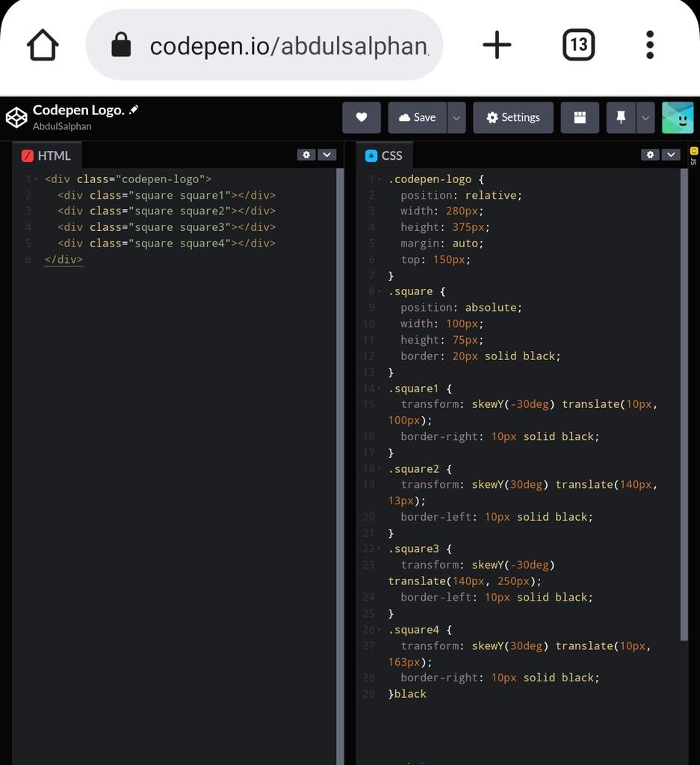Click the heart button to love pen
Image resolution: width=700 pixels, height=765 pixels.
click(x=362, y=117)
